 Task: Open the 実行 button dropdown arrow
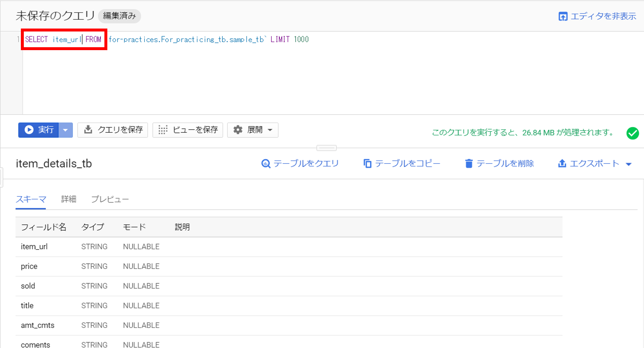[66, 130]
